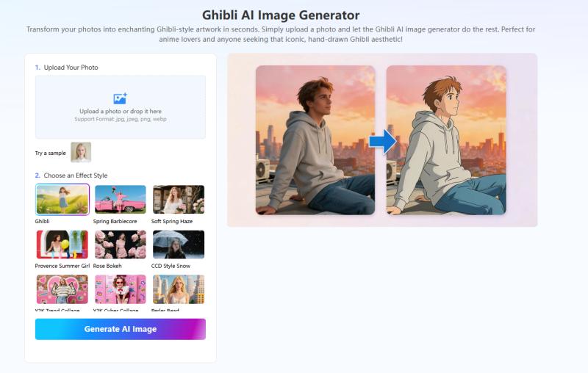The width and height of the screenshot is (588, 373).
Task: Pick the Perler Bead style thumbnail
Action: [x=179, y=289]
